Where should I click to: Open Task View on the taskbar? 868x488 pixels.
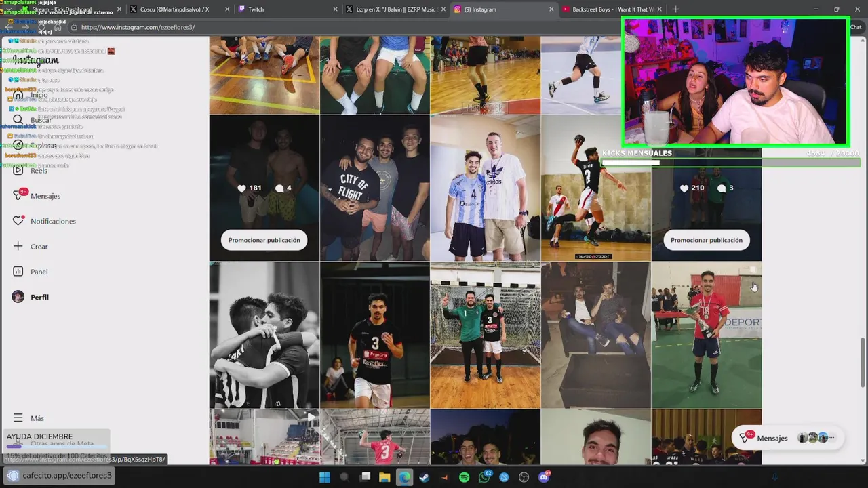(366, 477)
